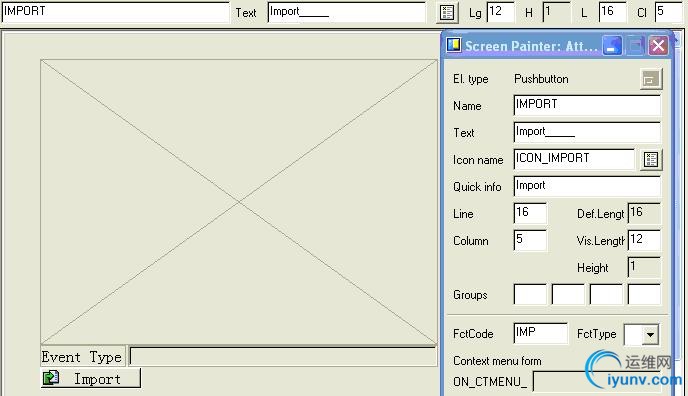Screen dimensions: 688x396
Task: Click the third Groups box
Action: 606,294
